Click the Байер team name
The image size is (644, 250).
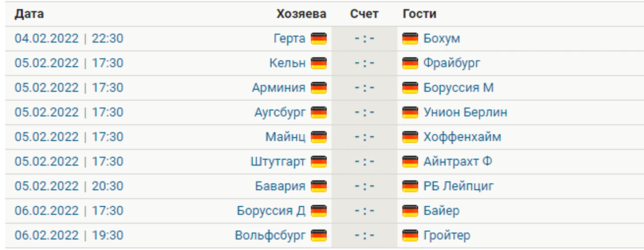point(442,211)
